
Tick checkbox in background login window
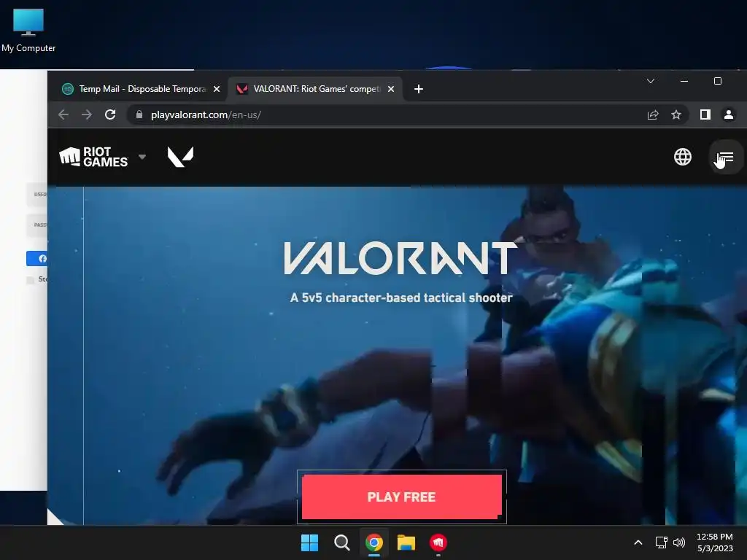click(x=30, y=280)
